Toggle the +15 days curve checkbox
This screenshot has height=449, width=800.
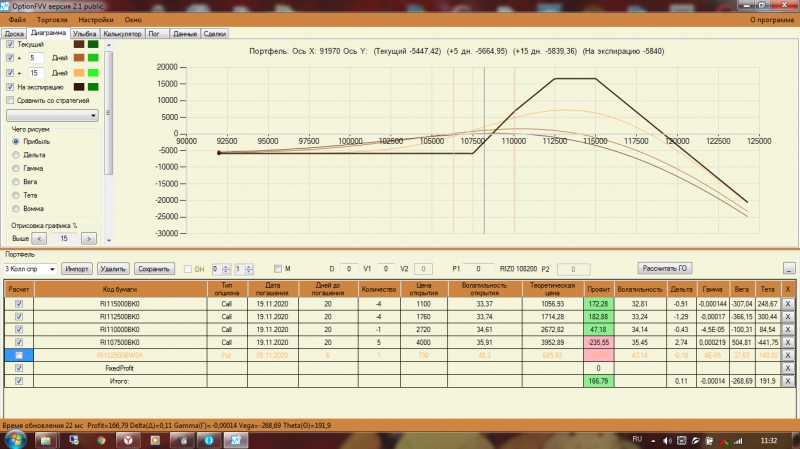point(10,72)
